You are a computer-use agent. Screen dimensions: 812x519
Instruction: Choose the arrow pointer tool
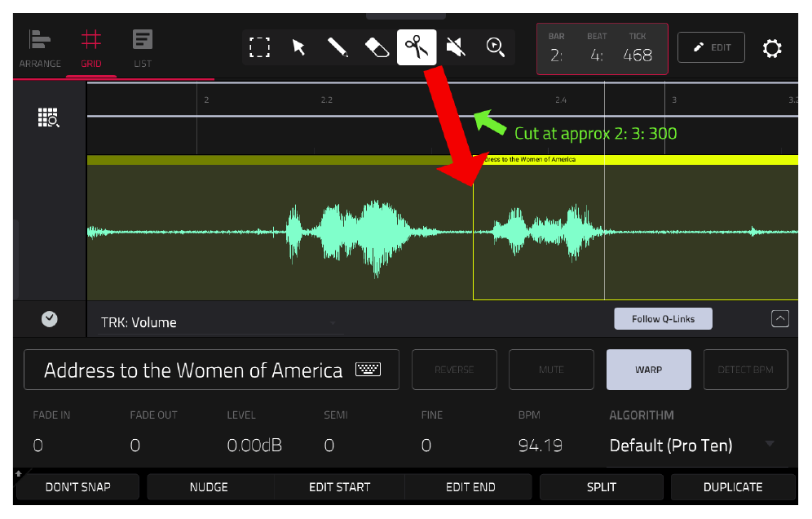(x=299, y=47)
